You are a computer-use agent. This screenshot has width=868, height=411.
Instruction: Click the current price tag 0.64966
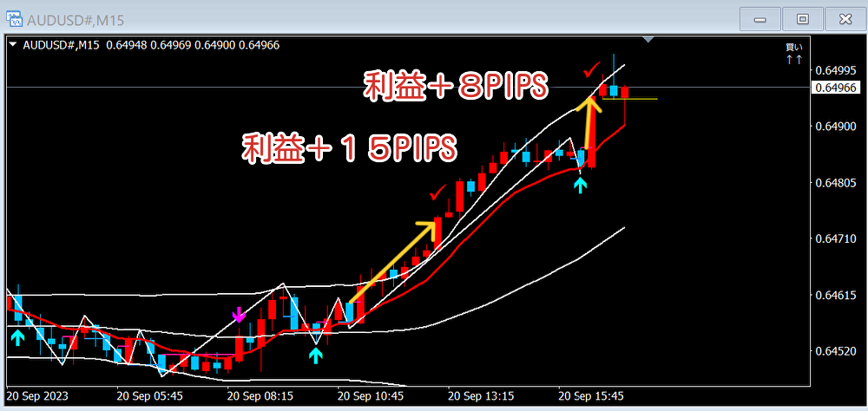pos(838,88)
